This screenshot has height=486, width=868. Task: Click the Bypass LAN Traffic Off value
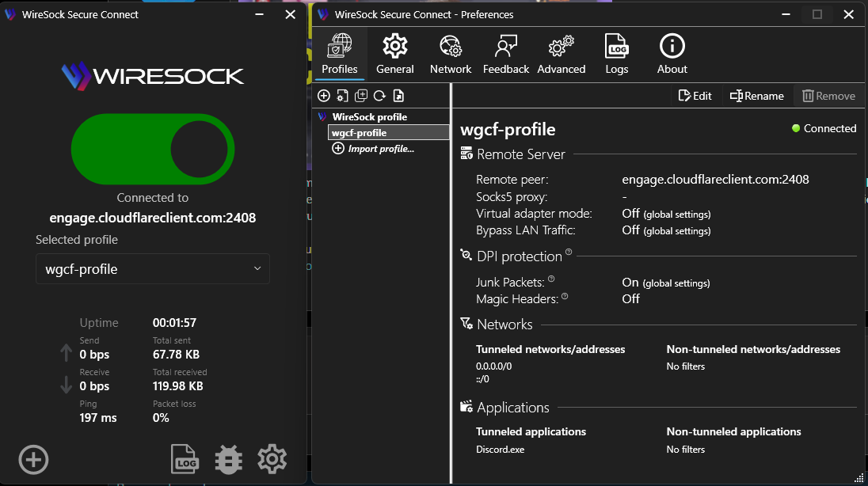tap(630, 230)
